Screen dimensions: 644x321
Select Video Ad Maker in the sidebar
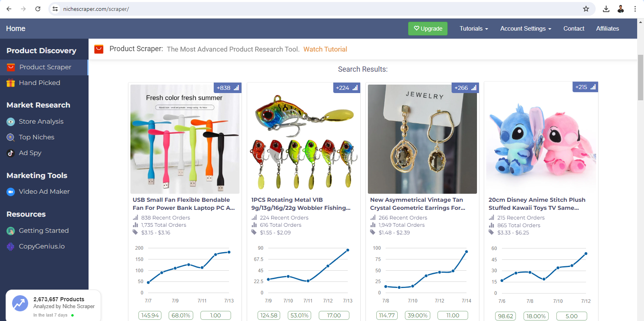pyautogui.click(x=44, y=192)
